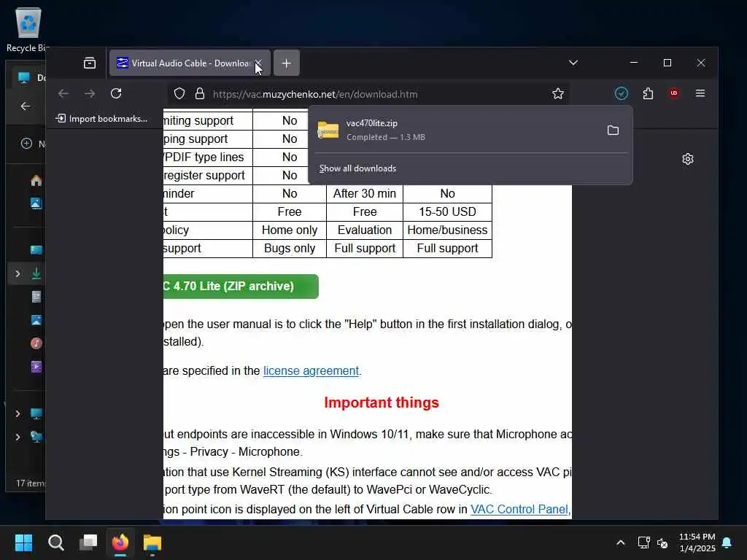Open the license agreement link
Screen dimensions: 747x560
click(x=311, y=370)
